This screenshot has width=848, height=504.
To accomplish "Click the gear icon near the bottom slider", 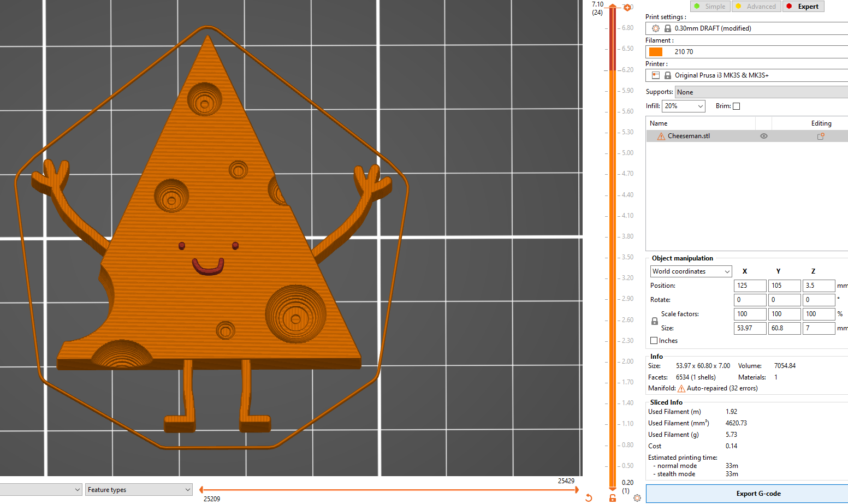I will [637, 498].
